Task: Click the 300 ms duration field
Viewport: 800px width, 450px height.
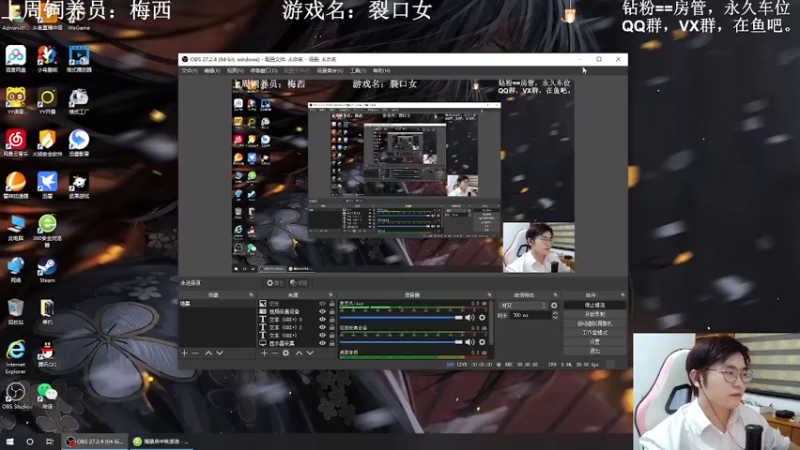Action: point(530,315)
